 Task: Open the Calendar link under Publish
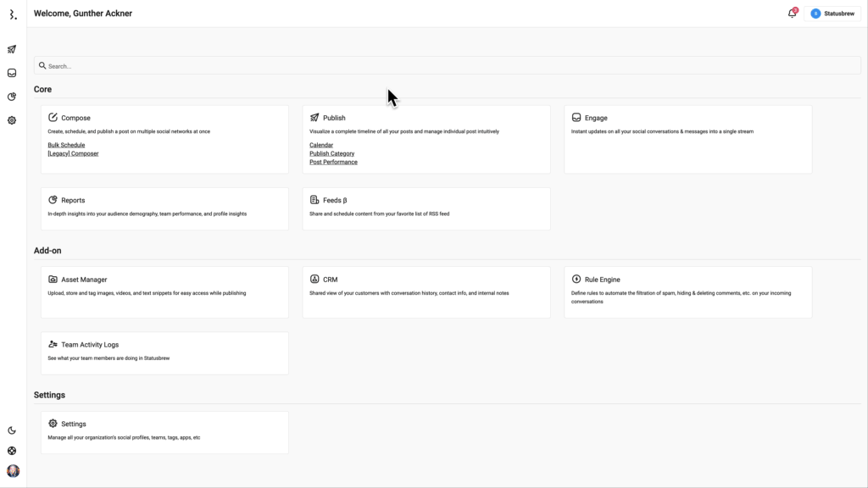pos(321,145)
